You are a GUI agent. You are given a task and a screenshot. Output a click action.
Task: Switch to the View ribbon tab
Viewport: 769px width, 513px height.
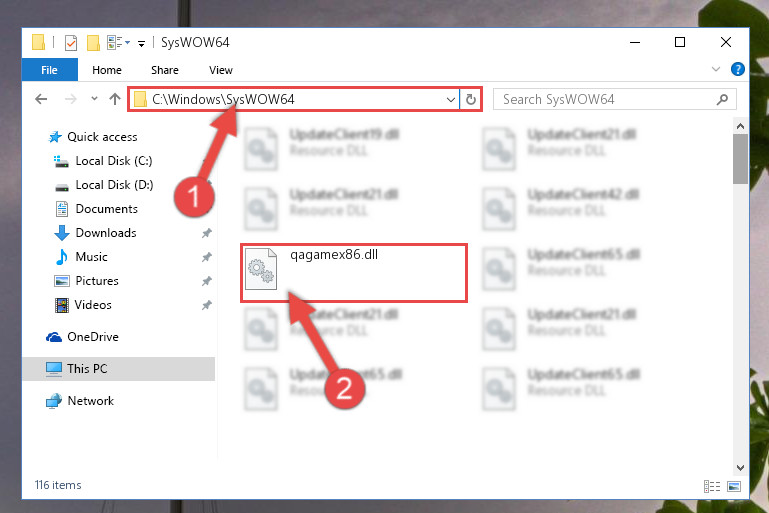click(x=221, y=70)
